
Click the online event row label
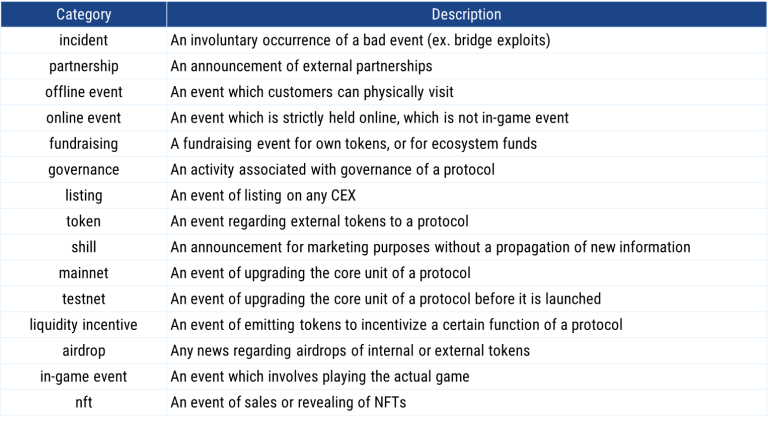coord(83,118)
